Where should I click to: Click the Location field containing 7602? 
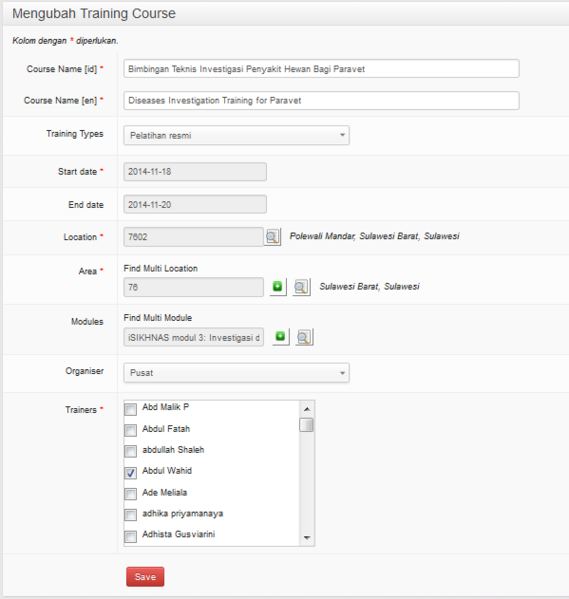[193, 237]
